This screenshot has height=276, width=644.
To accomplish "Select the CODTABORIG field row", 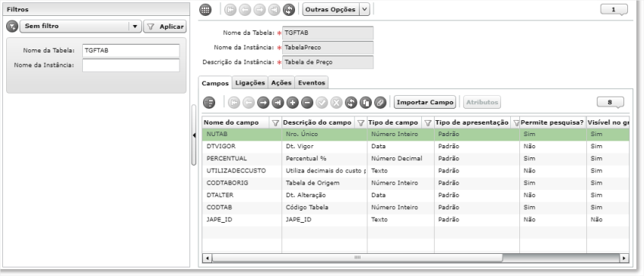I will 415,182.
